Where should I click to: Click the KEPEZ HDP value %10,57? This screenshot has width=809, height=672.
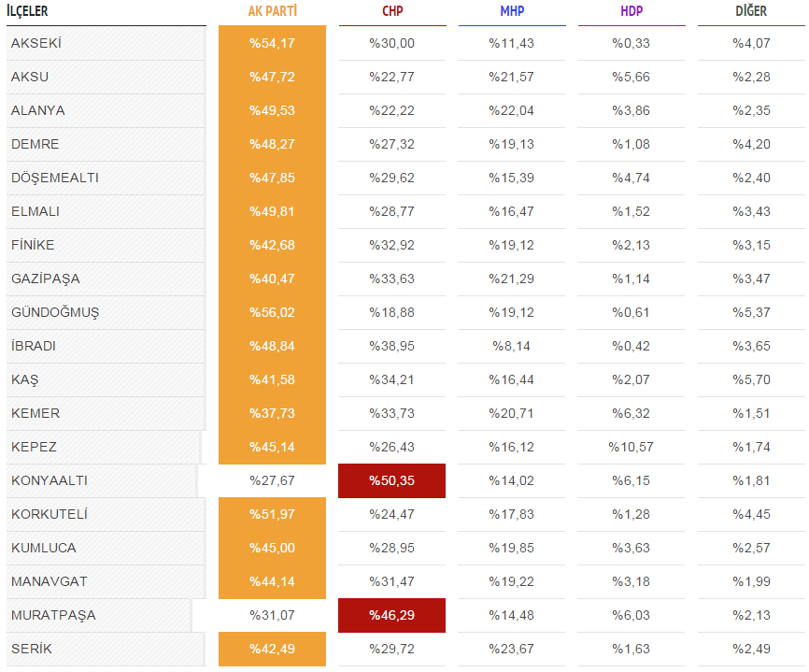tap(631, 447)
